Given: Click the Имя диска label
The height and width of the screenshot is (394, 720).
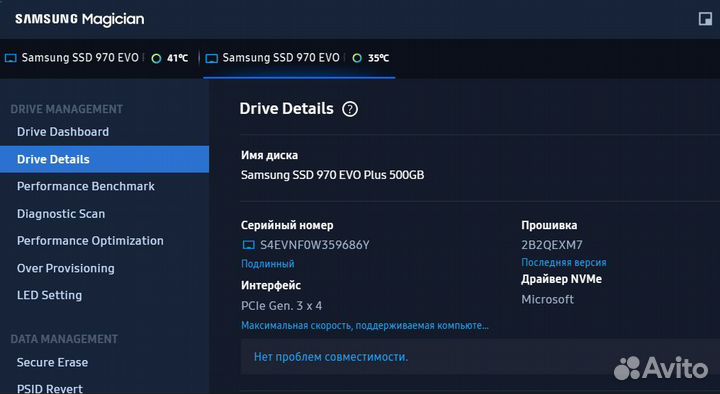Looking at the screenshot, I should click(270, 155).
